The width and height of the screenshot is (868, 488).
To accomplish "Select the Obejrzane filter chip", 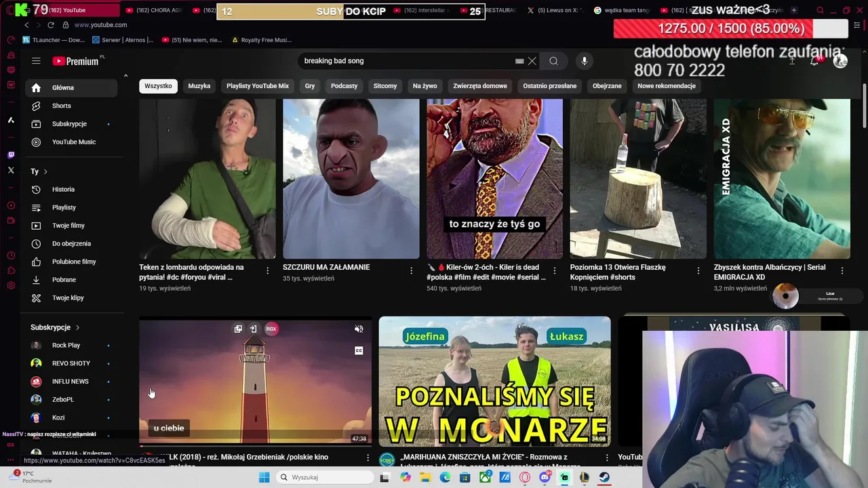I will pyautogui.click(x=607, y=86).
